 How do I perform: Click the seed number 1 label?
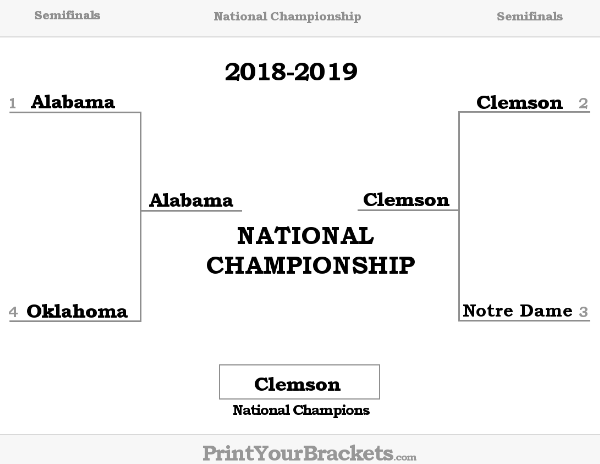[13, 103]
